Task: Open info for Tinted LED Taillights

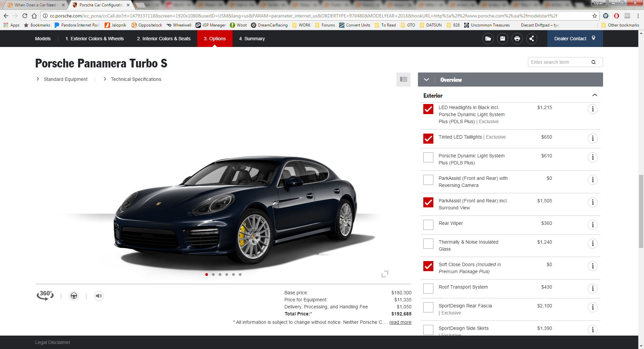Action: 593,139
